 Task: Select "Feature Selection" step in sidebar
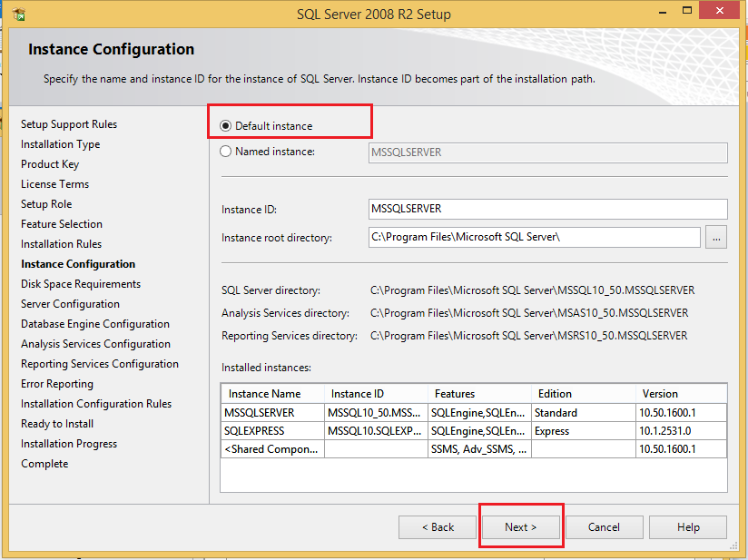click(61, 223)
